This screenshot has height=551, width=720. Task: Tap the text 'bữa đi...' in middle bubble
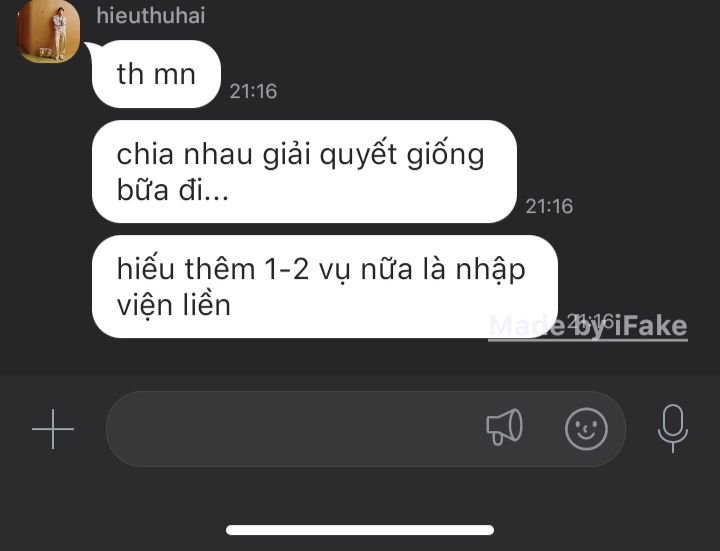tap(173, 190)
